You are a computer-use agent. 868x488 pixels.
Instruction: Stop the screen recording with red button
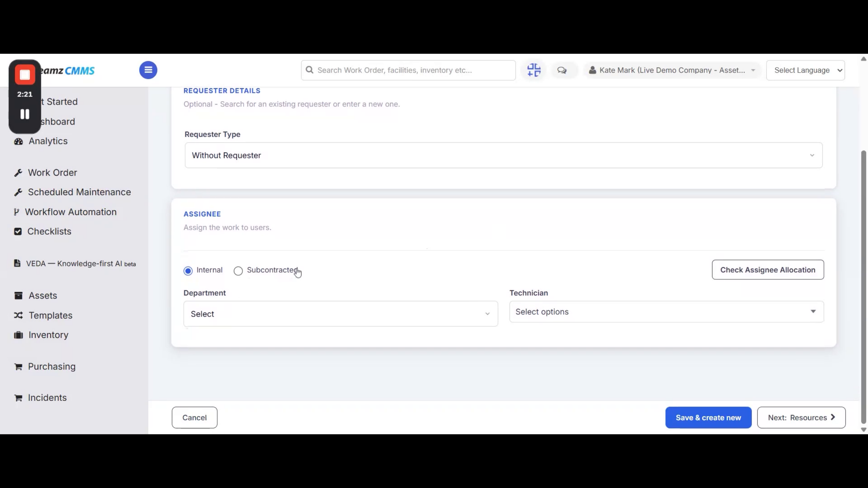pos(25,74)
